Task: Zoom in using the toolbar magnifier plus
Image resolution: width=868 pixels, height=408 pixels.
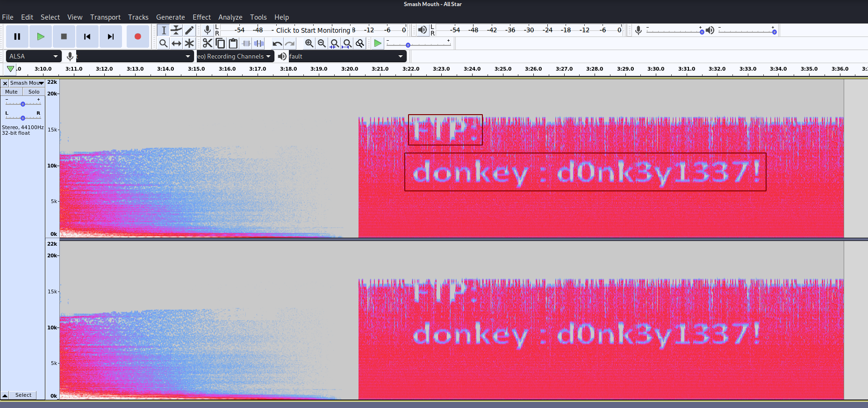Action: (309, 44)
